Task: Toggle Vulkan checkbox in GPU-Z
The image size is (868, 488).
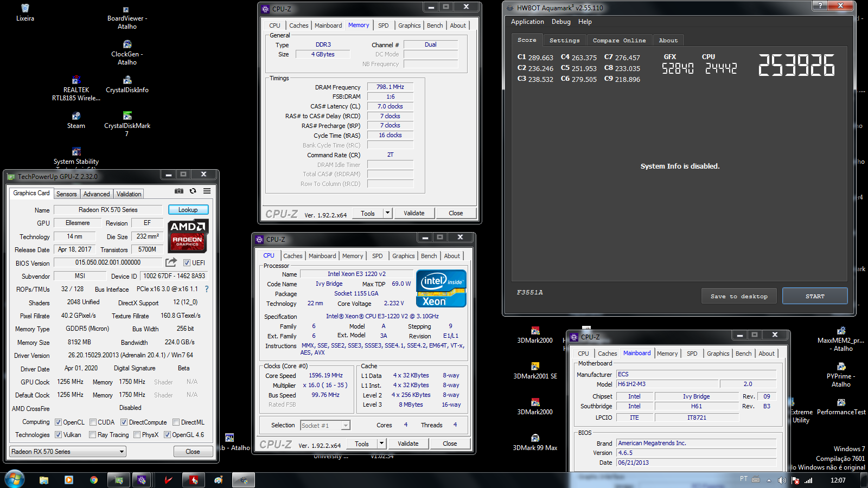Action: (58, 435)
